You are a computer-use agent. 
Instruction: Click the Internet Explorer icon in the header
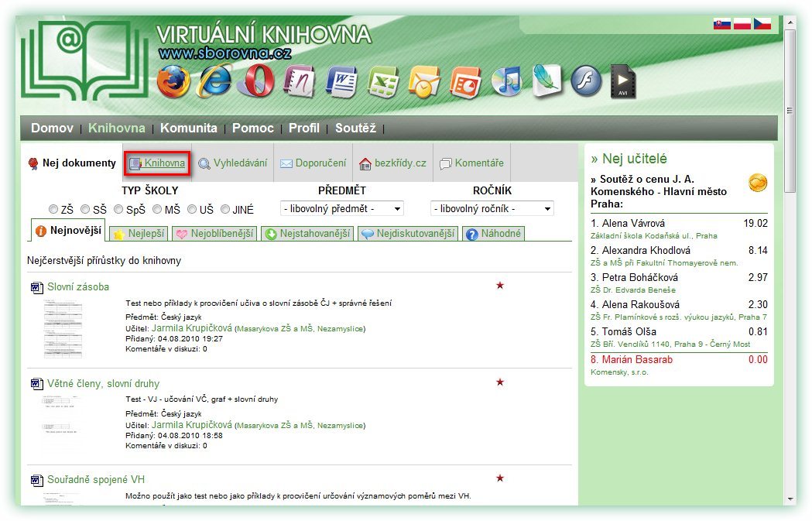214,81
